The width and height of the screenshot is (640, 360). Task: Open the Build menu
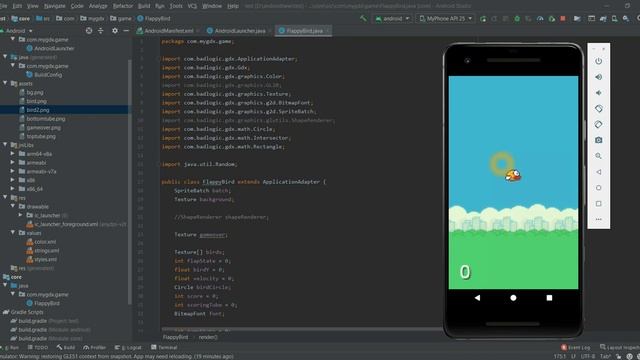point(144,6)
